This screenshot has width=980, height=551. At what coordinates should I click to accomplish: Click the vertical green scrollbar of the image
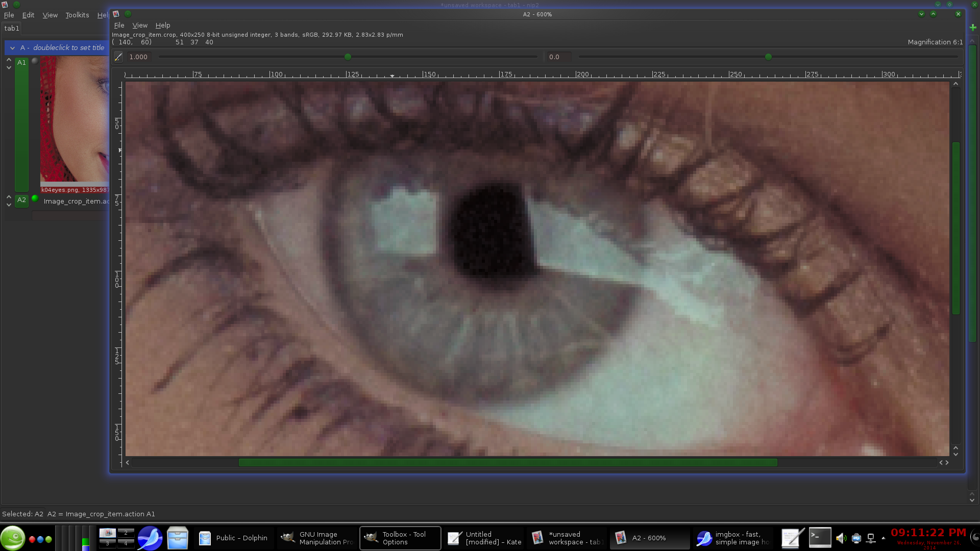[x=956, y=228]
